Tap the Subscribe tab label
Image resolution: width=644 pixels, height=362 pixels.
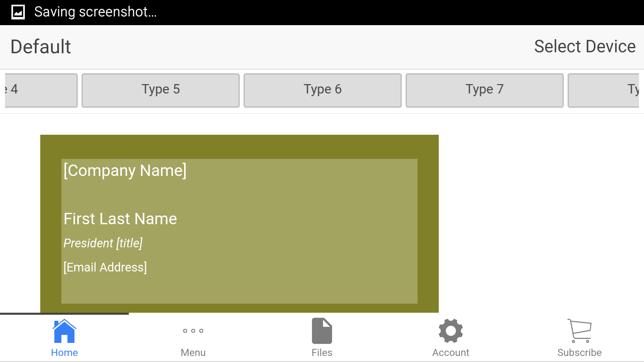click(580, 353)
